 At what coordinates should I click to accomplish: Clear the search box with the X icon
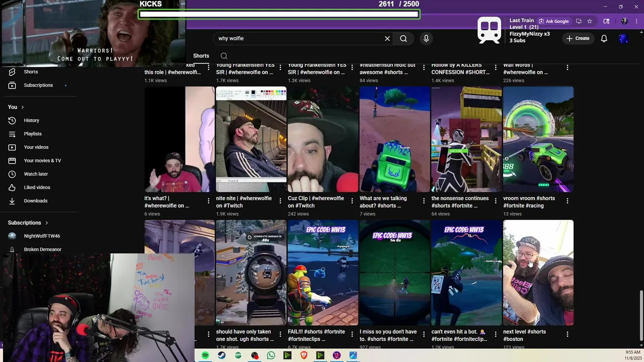(387, 39)
